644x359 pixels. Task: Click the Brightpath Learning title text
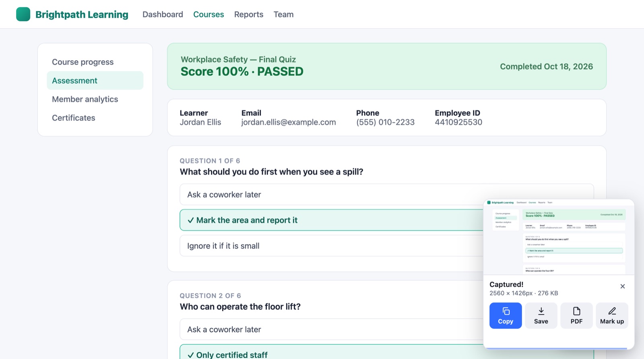point(82,15)
